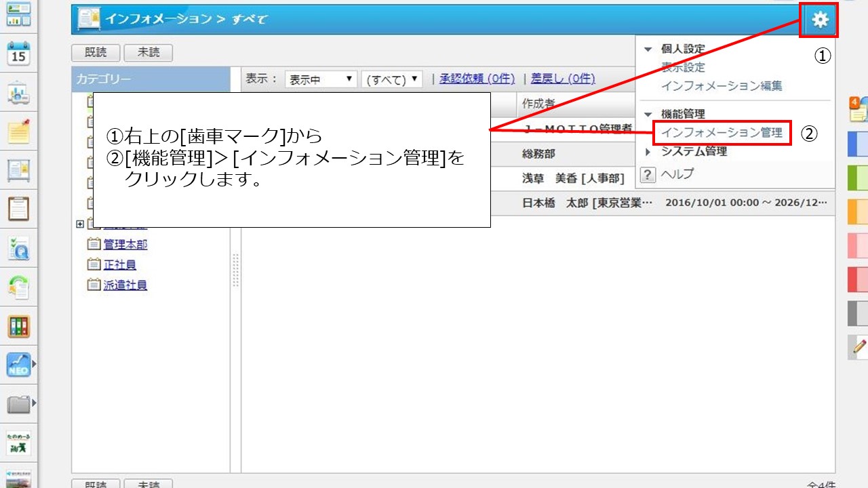Open the 承認依頼 (0件) link
868x488 pixels.
pyautogui.click(x=477, y=79)
